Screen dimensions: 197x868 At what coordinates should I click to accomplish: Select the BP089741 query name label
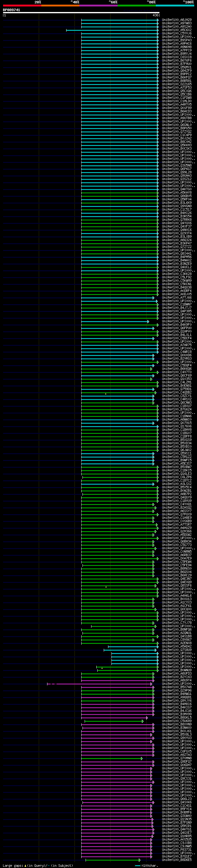pyautogui.click(x=11, y=10)
